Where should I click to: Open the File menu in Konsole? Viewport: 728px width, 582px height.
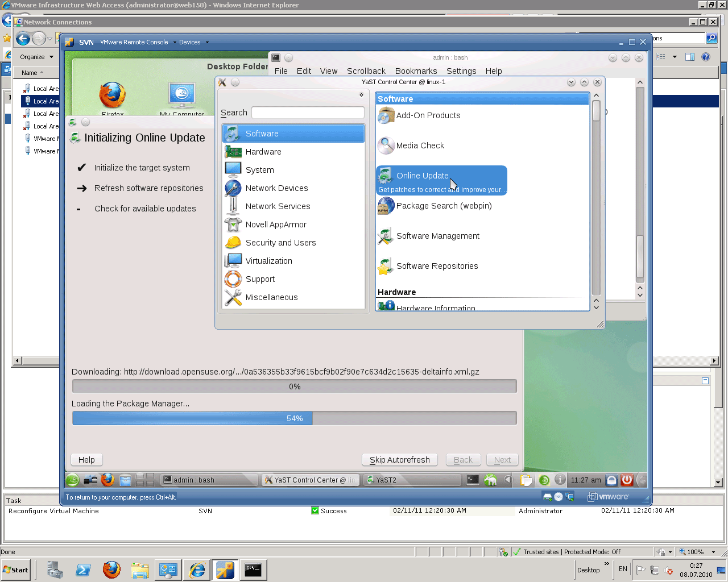point(281,71)
